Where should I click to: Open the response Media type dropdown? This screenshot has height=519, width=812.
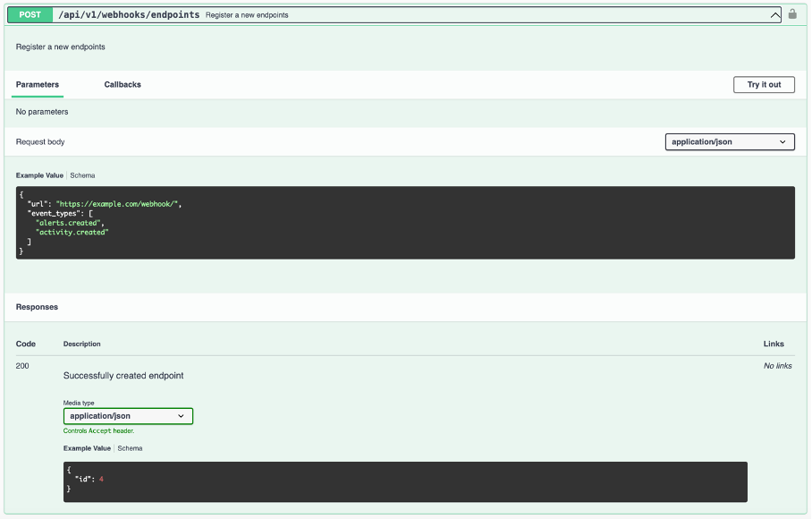pos(128,416)
